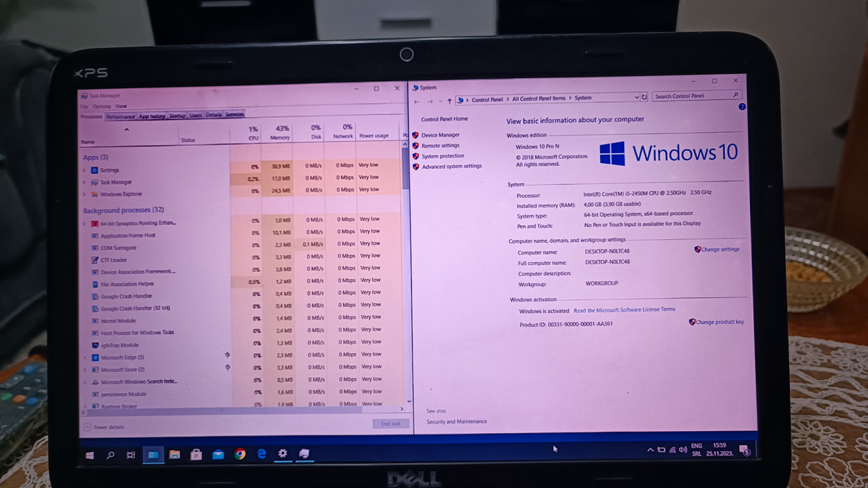Click the System protection shield icon
This screenshot has width=868, height=488.
416,156
